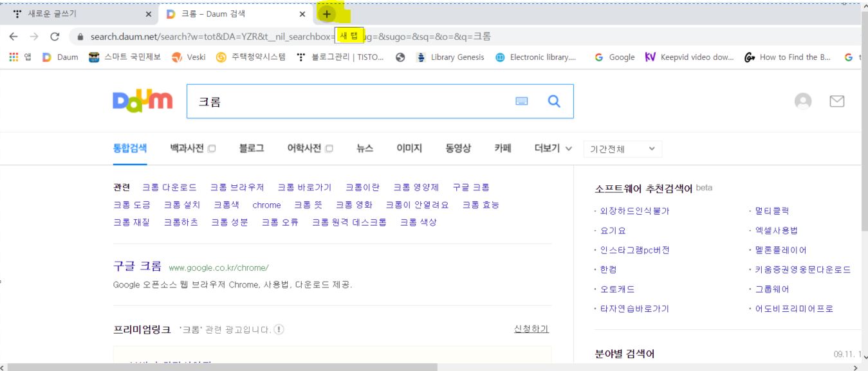Viewport: 868px width, 371px height.
Task: Click recommended search 오토캐드
Action: (617, 289)
